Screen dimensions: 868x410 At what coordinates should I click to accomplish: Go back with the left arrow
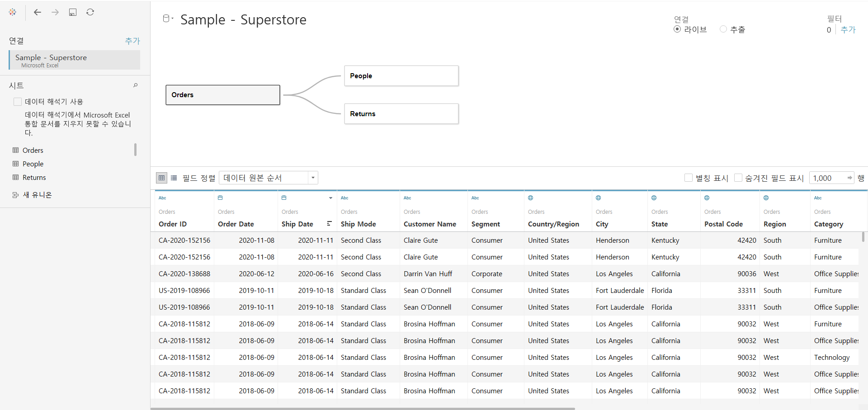pyautogui.click(x=38, y=12)
